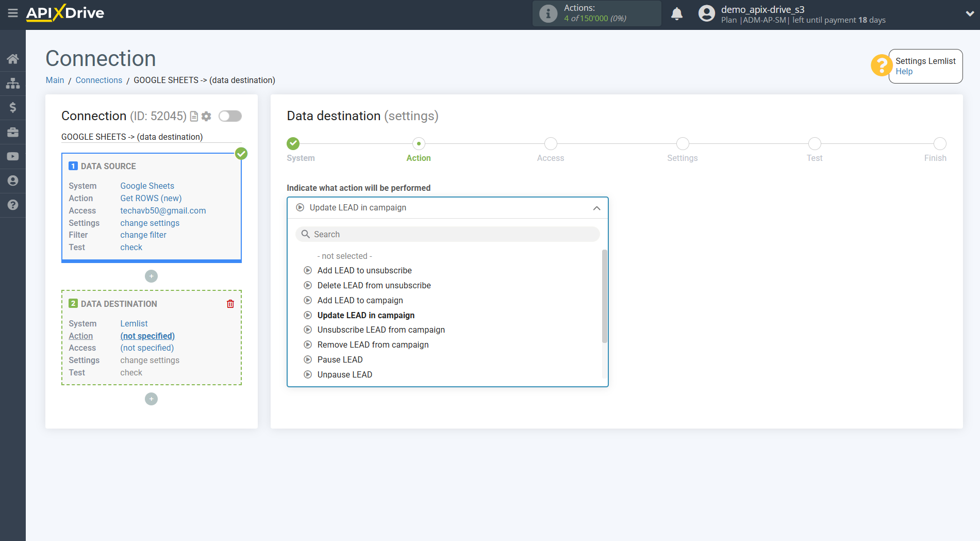
Task: Open the briefcase sidebar icon
Action: pyautogui.click(x=13, y=132)
